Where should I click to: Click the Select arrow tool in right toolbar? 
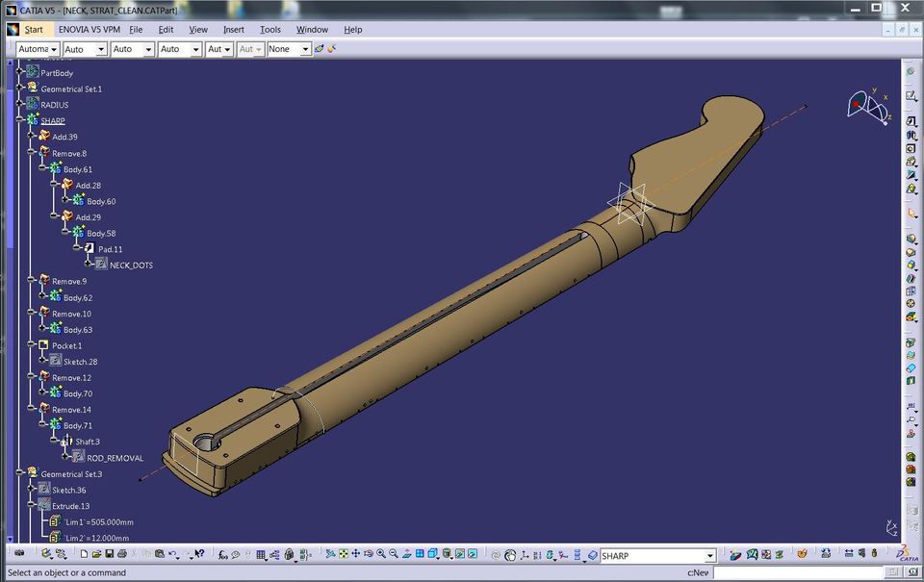[912, 213]
